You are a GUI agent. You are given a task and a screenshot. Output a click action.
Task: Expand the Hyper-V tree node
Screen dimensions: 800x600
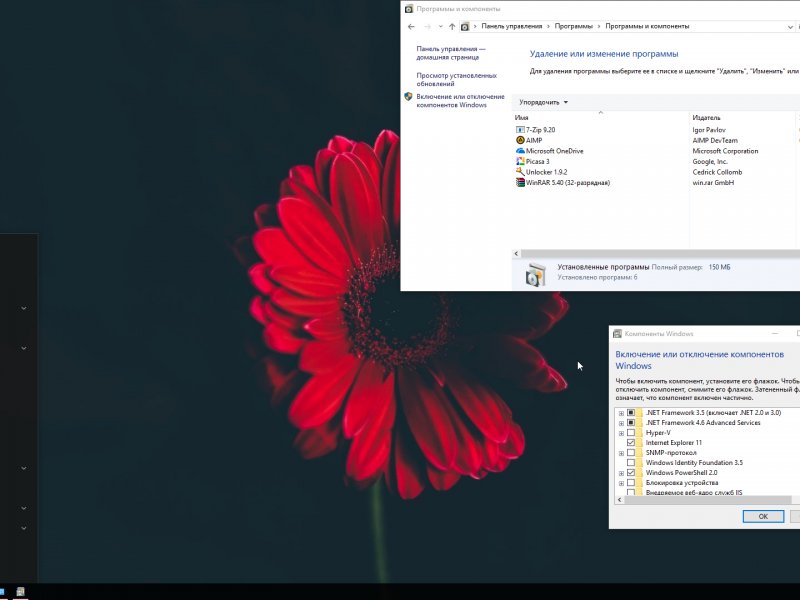click(621, 434)
